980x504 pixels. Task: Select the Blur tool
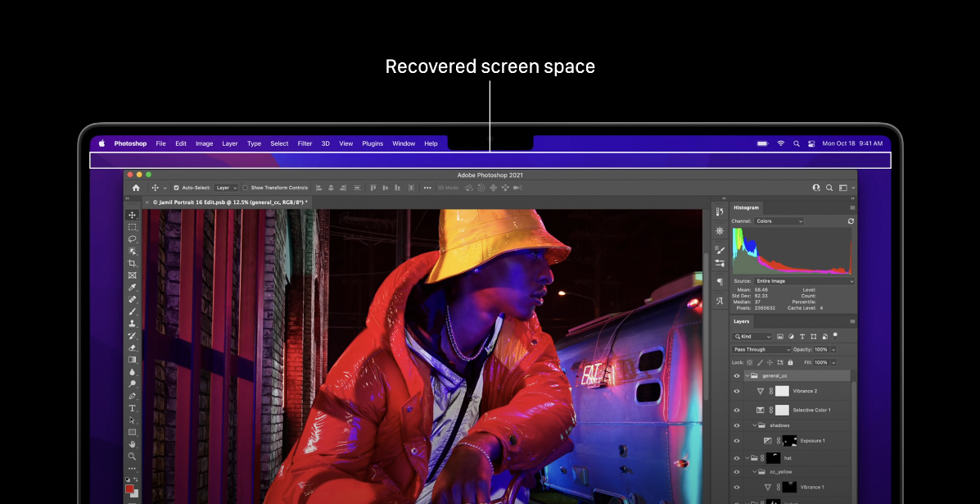click(132, 371)
